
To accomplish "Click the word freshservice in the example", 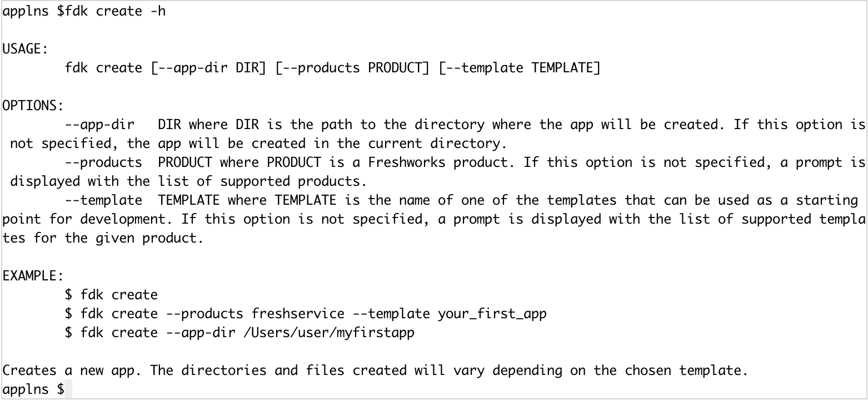I will (298, 314).
